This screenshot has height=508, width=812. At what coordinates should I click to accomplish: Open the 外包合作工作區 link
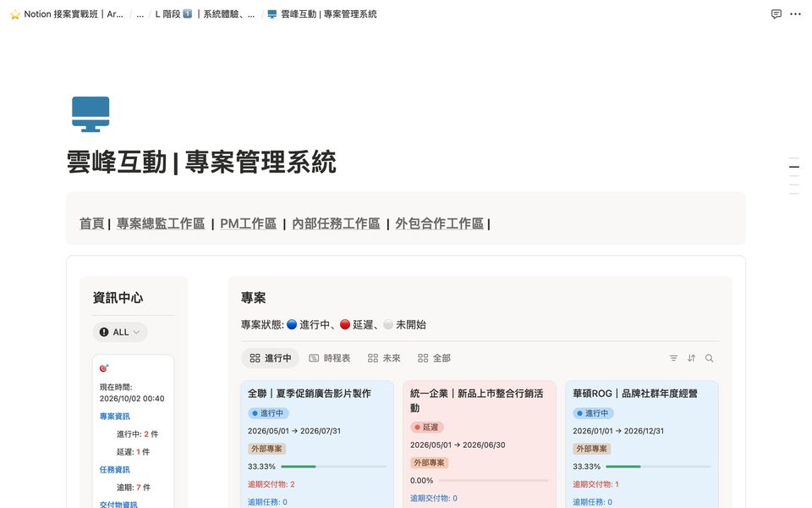point(440,224)
